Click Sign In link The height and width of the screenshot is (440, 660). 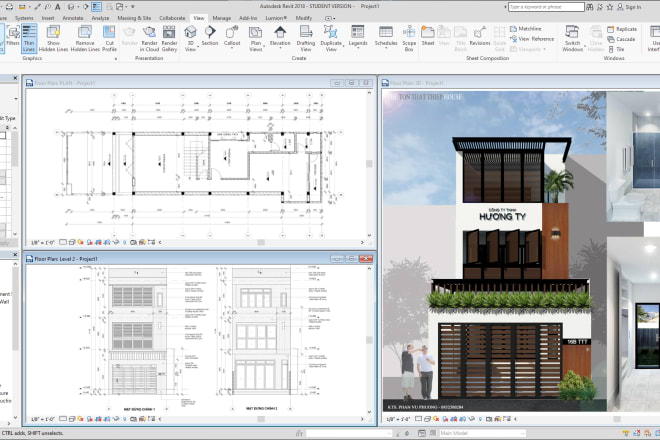(629, 7)
